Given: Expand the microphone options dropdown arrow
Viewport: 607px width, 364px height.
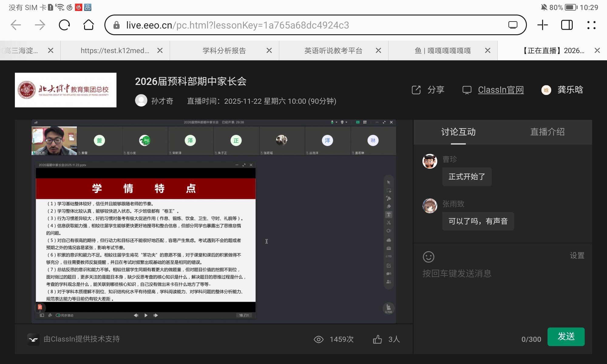Looking at the screenshot, I should (337, 122).
